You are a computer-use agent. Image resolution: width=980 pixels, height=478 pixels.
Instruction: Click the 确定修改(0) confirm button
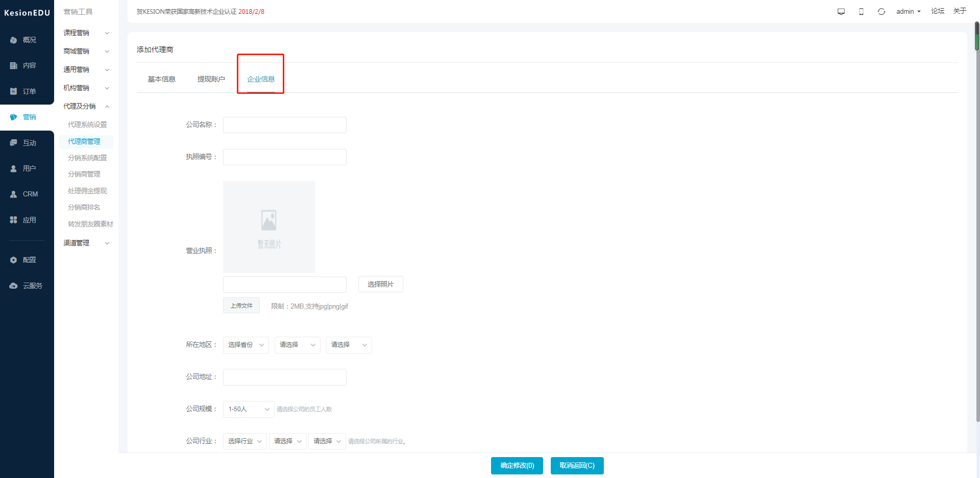[517, 466]
